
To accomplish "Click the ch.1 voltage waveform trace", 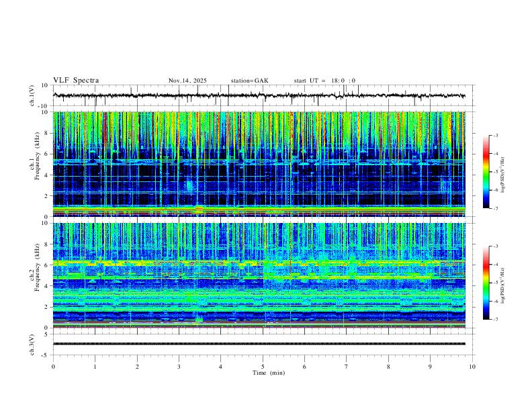I will click(259, 96).
